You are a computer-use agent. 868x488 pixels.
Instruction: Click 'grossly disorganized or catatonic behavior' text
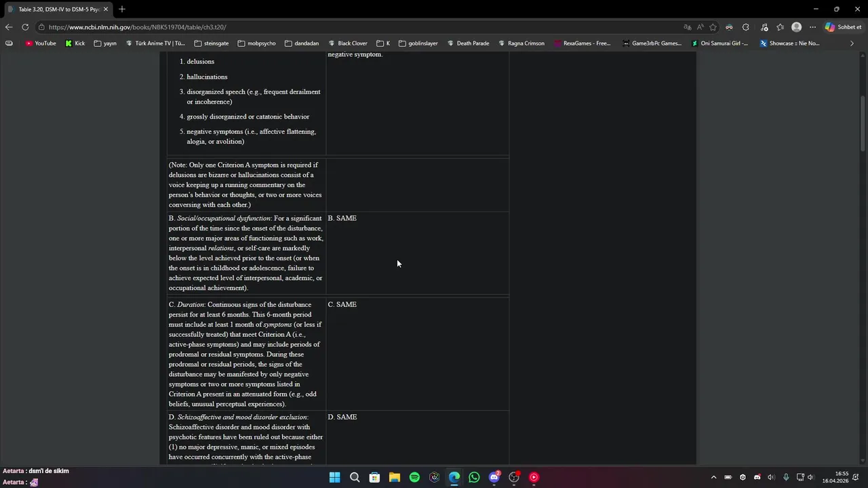tap(248, 117)
